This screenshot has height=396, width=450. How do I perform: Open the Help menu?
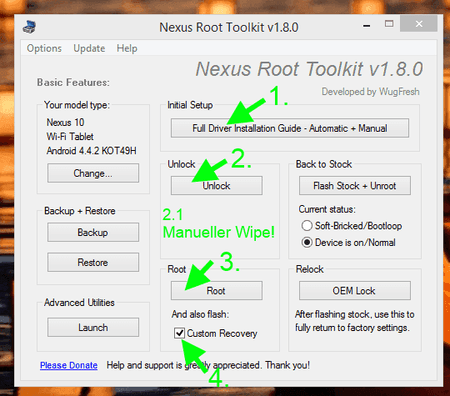[x=127, y=48]
